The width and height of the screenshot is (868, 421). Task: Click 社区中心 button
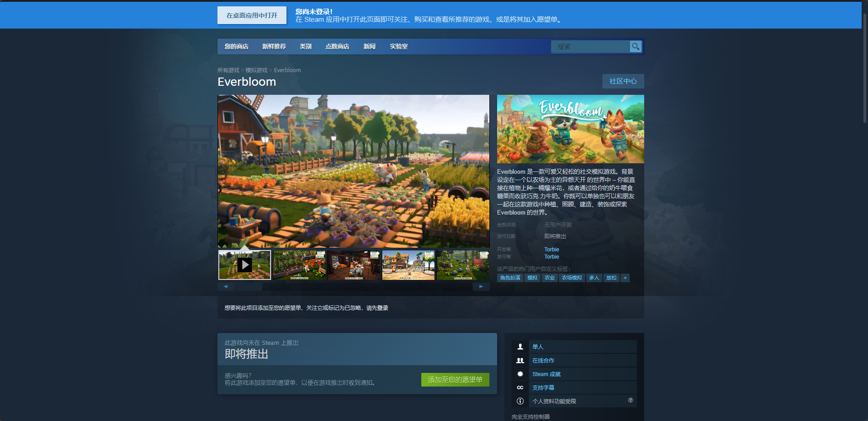coord(623,81)
